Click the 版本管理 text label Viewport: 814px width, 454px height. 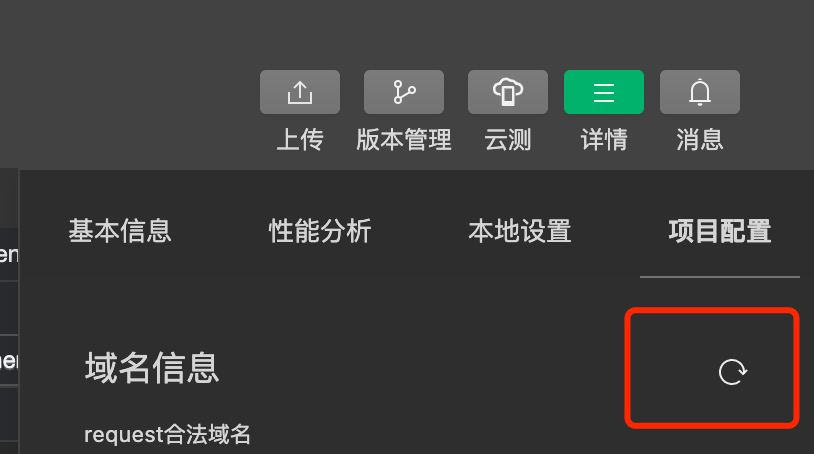pos(404,140)
